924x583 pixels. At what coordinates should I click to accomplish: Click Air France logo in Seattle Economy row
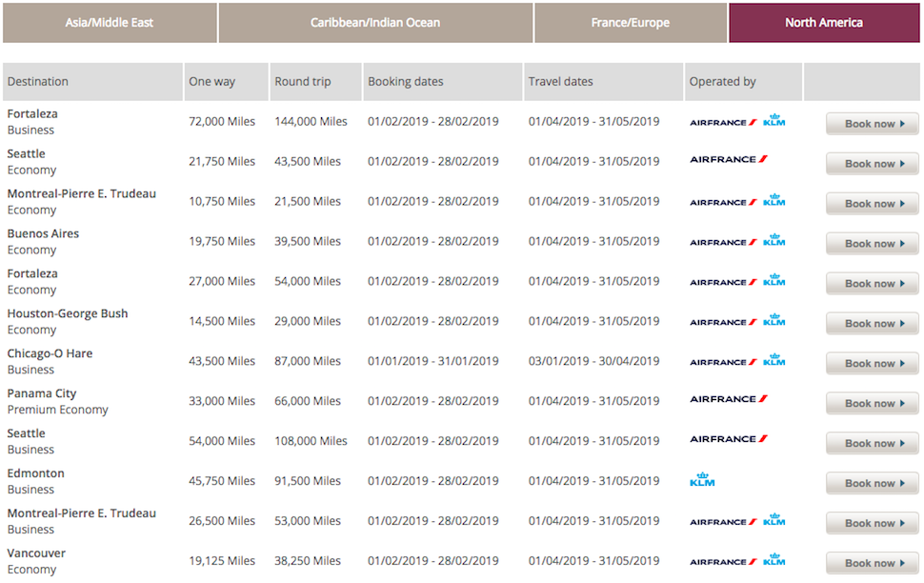click(x=729, y=159)
